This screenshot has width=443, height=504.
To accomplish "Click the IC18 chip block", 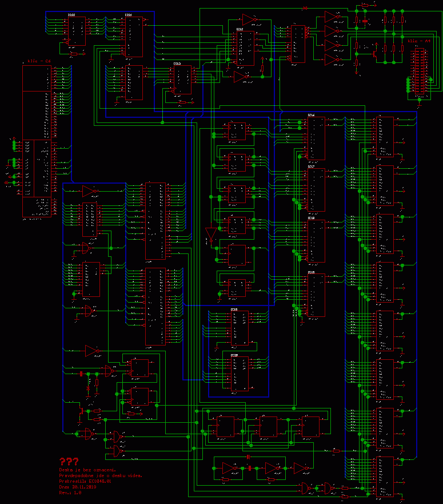I will [316, 241].
